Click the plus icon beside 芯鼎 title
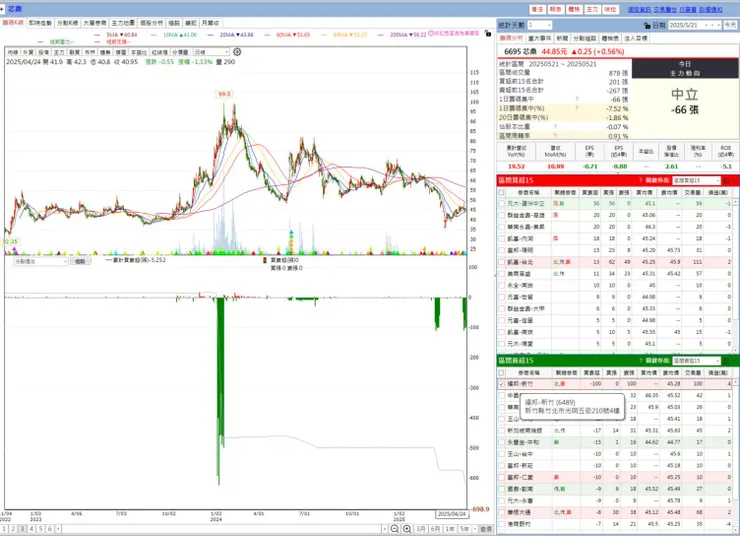The height and width of the screenshot is (536, 740). [2, 9]
